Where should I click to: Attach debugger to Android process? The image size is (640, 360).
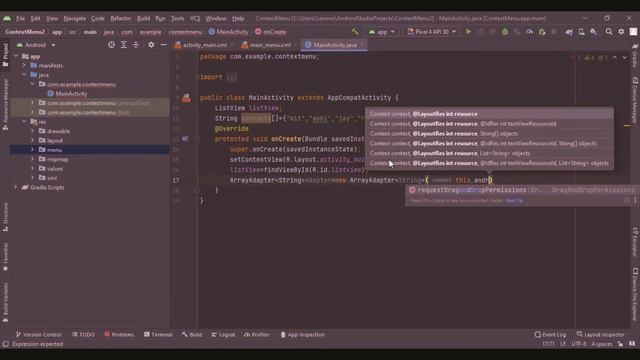coord(542,32)
